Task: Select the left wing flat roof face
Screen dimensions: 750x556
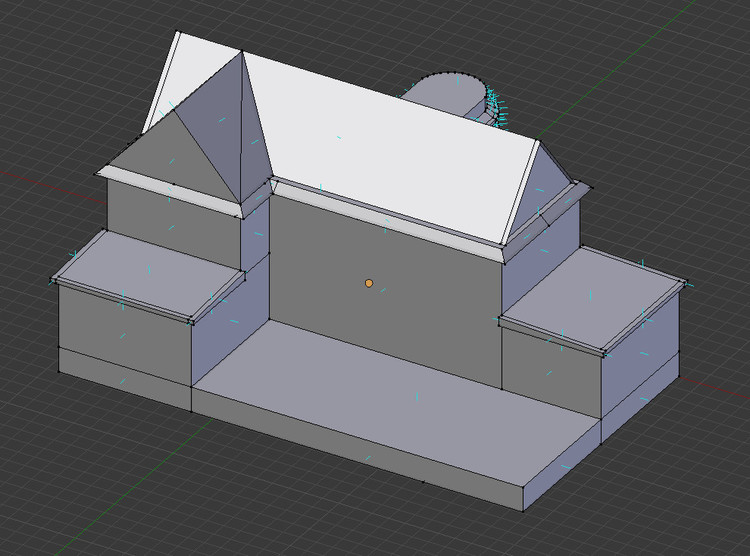Action: tap(149, 275)
